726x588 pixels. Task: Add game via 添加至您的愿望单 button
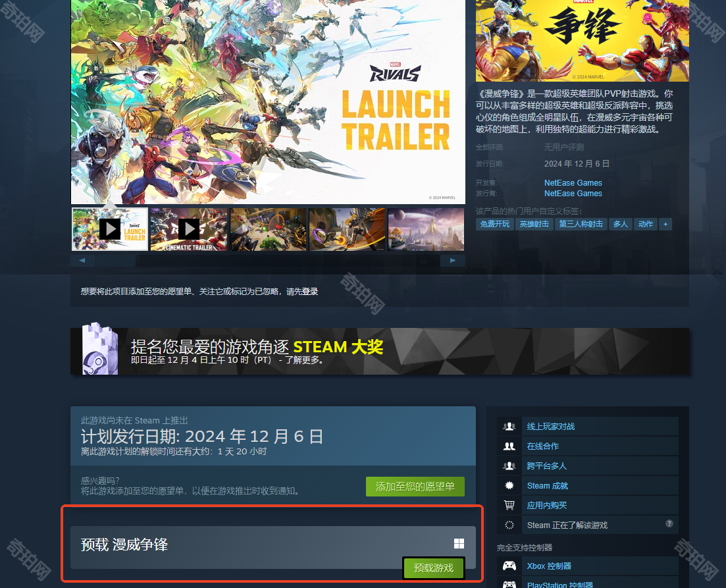pyautogui.click(x=415, y=487)
